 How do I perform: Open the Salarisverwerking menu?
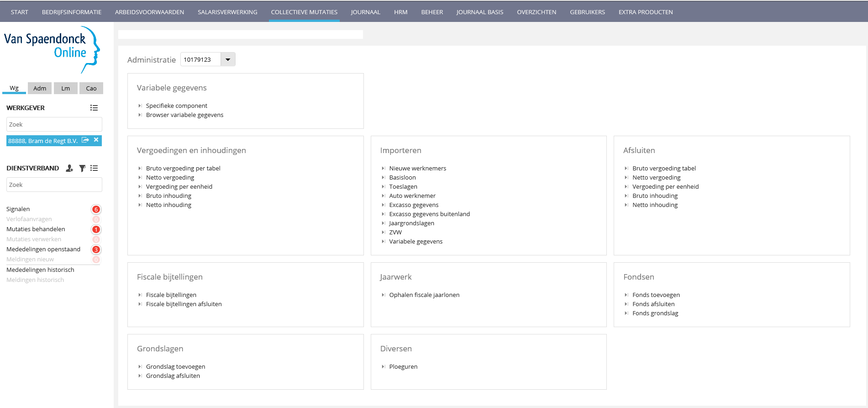[x=227, y=12]
